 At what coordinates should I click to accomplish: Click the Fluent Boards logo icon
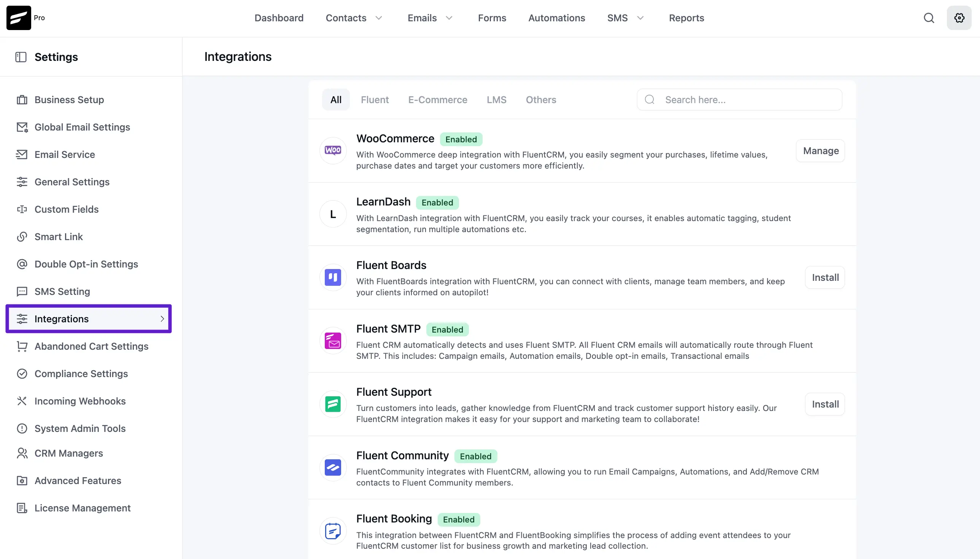[x=332, y=277]
